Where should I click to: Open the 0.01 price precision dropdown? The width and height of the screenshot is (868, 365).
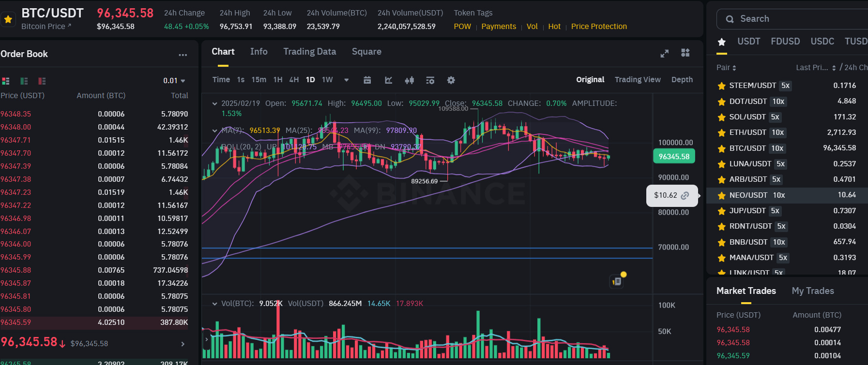tap(174, 81)
